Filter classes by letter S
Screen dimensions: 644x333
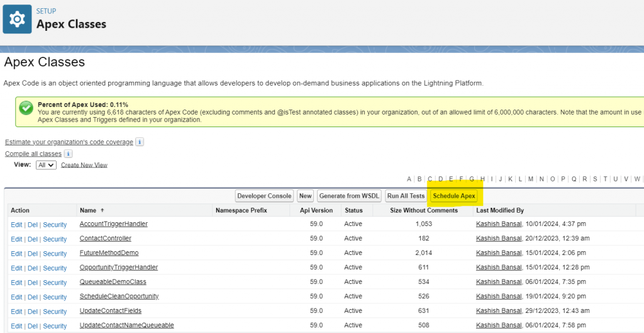pyautogui.click(x=595, y=179)
